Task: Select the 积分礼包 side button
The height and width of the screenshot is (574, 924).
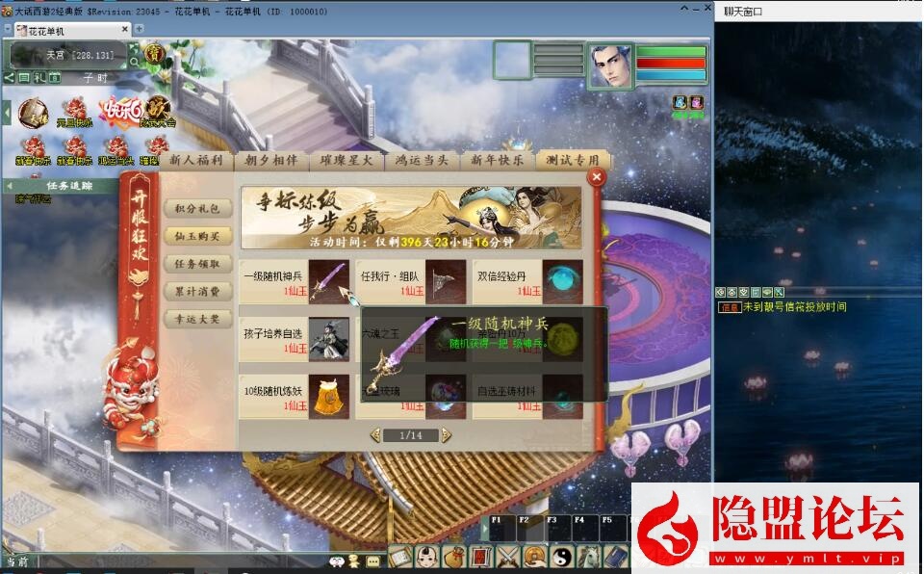Action: [197, 208]
